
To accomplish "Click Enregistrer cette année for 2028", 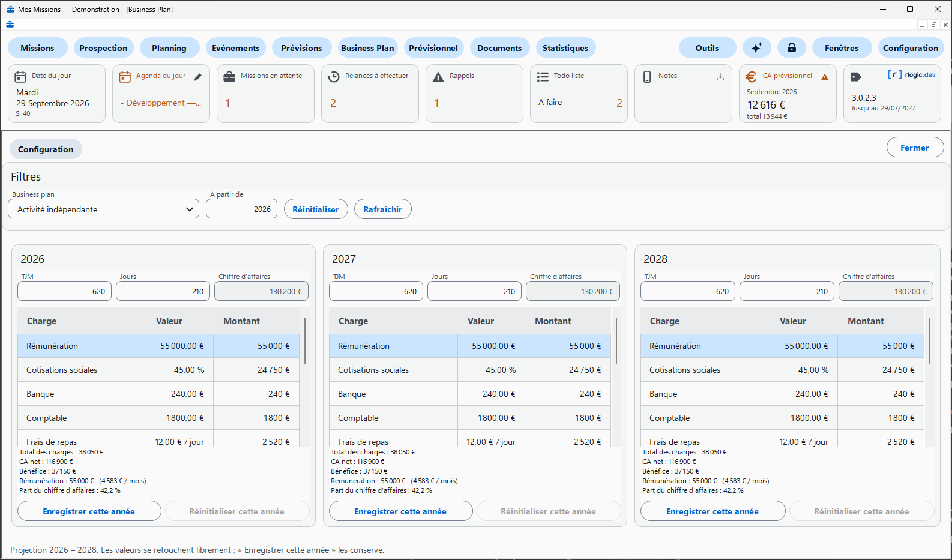I will 712,511.
